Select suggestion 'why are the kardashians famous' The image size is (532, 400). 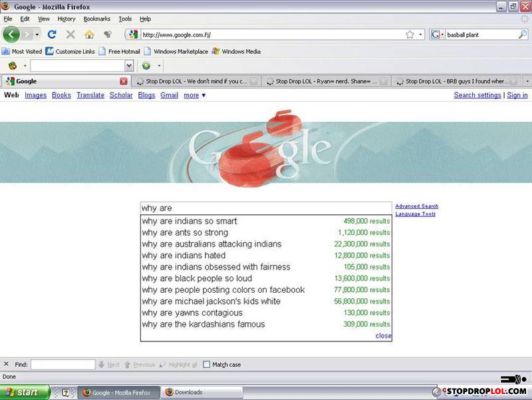[266, 324]
